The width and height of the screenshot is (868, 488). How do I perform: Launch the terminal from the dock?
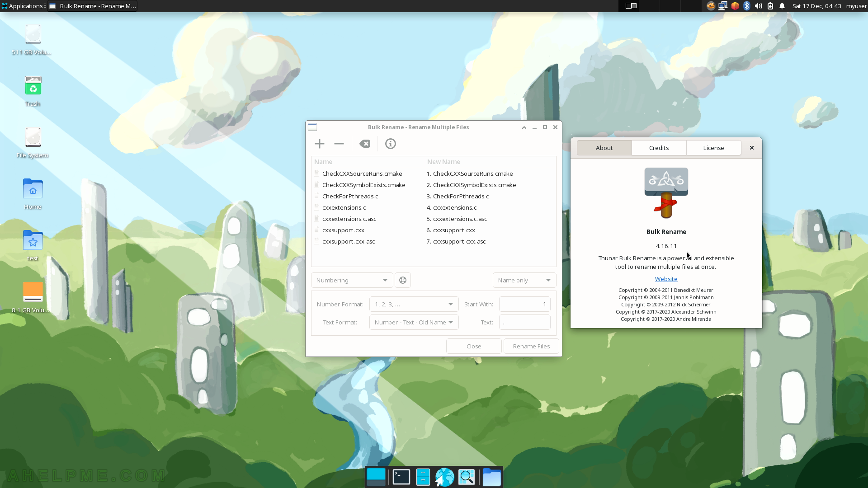coord(401,477)
